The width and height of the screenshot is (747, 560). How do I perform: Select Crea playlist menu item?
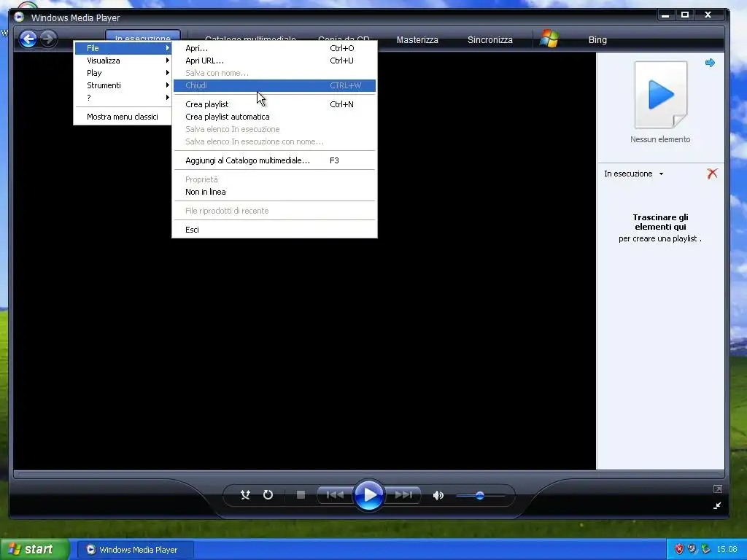[274, 104]
